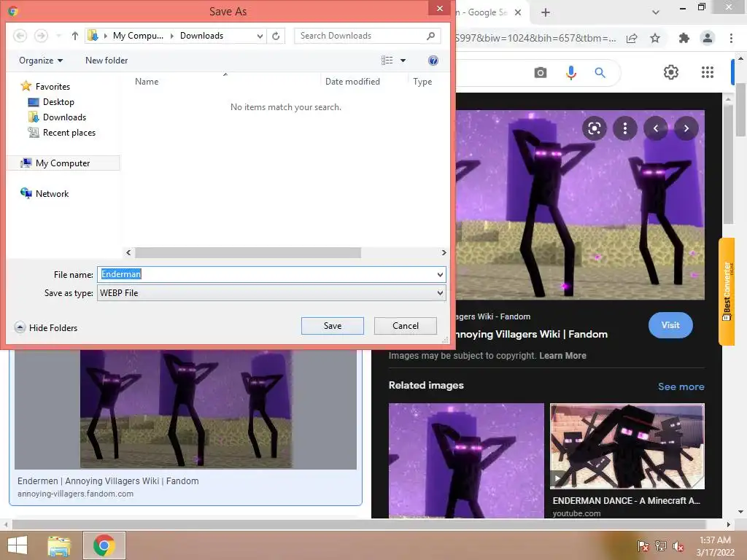Click Downloads segment in address path

[x=201, y=36]
